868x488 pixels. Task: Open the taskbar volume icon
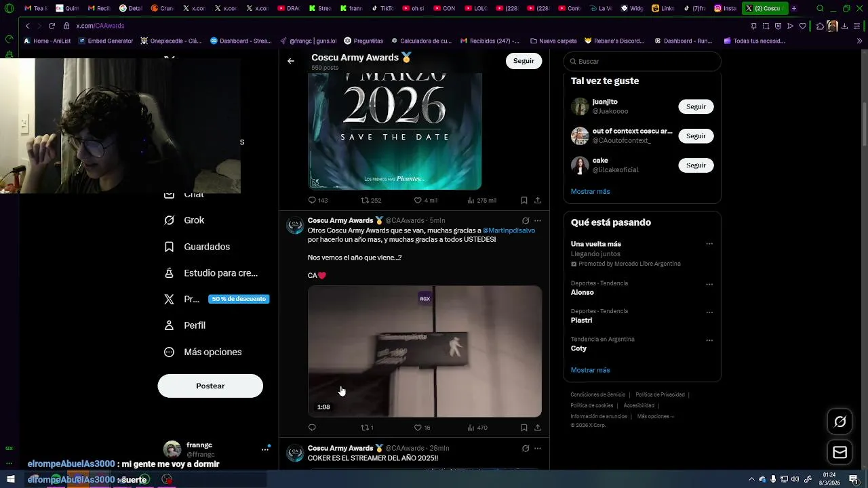click(x=795, y=479)
